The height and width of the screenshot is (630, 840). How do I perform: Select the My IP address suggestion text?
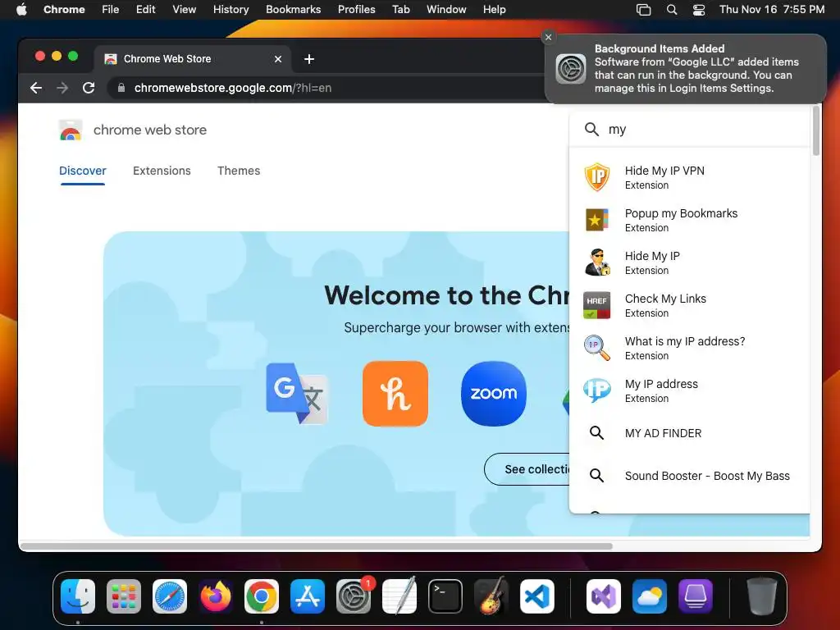pyautogui.click(x=661, y=384)
